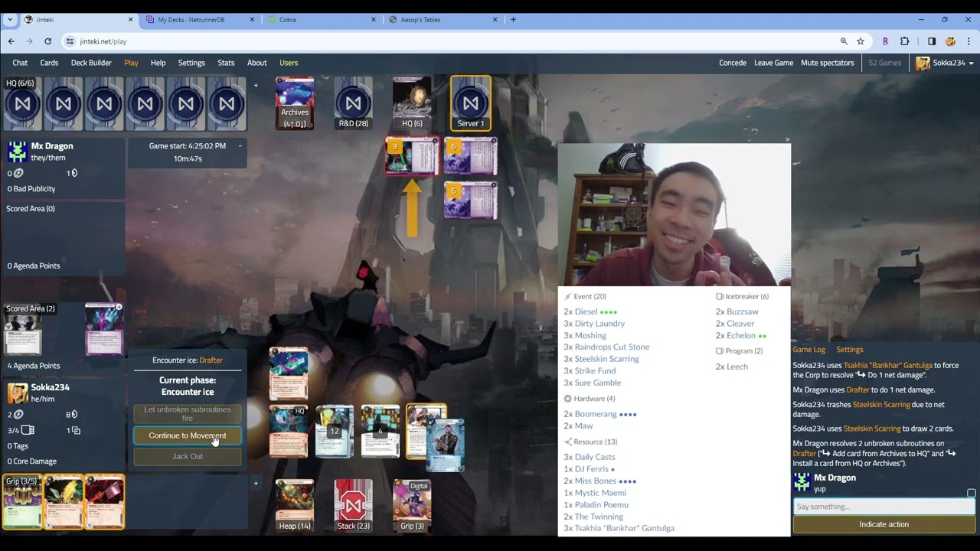980x551 pixels.
Task: Open a new browser tab
Action: click(x=513, y=20)
